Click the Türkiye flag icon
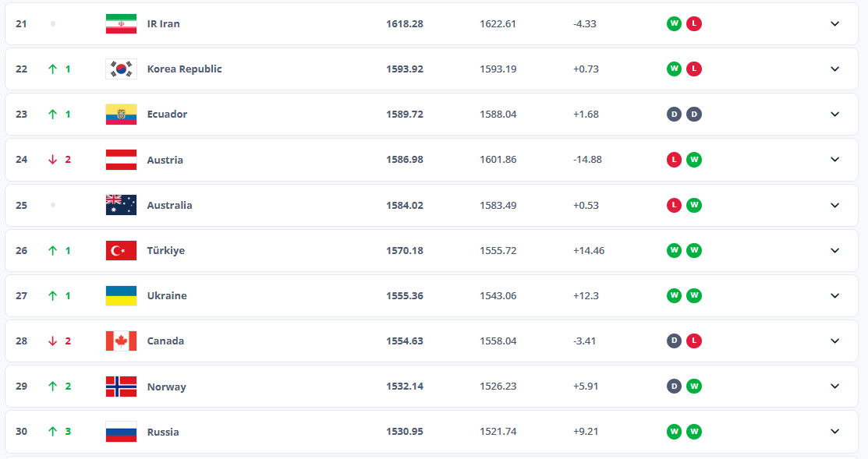 coord(121,250)
